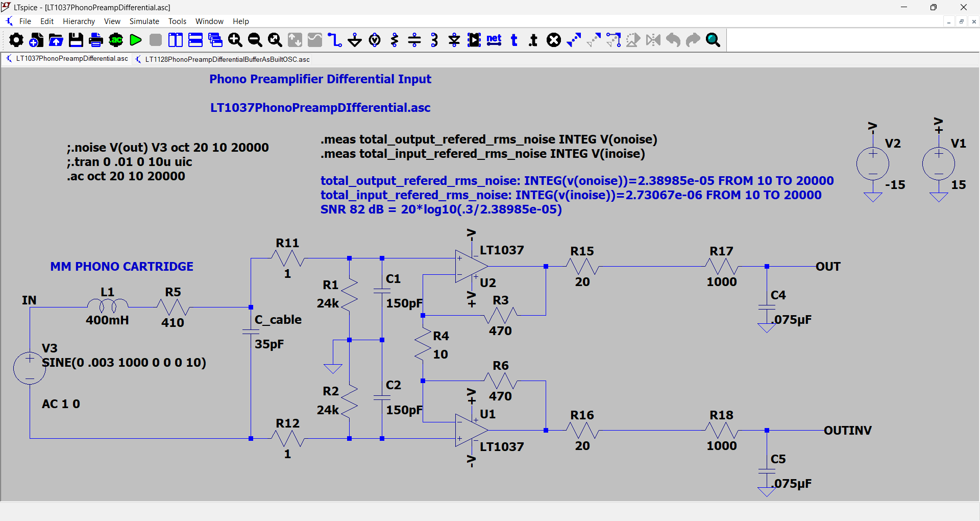Screen dimensions: 980x521
Task: Select the R17 resistor label
Action: coord(721,251)
